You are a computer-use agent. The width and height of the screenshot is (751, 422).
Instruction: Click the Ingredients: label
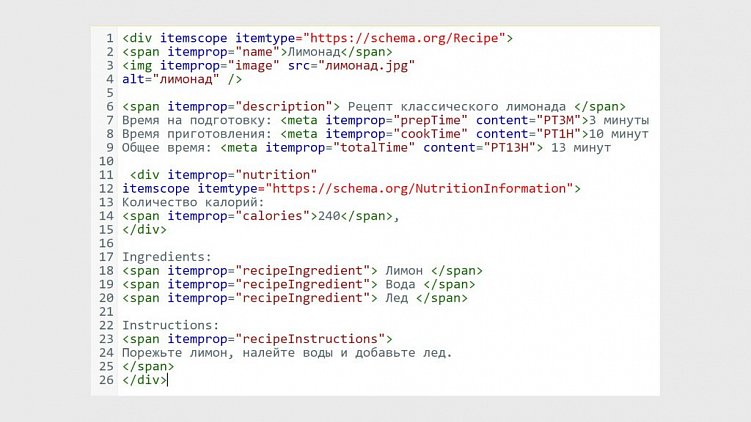point(167,257)
